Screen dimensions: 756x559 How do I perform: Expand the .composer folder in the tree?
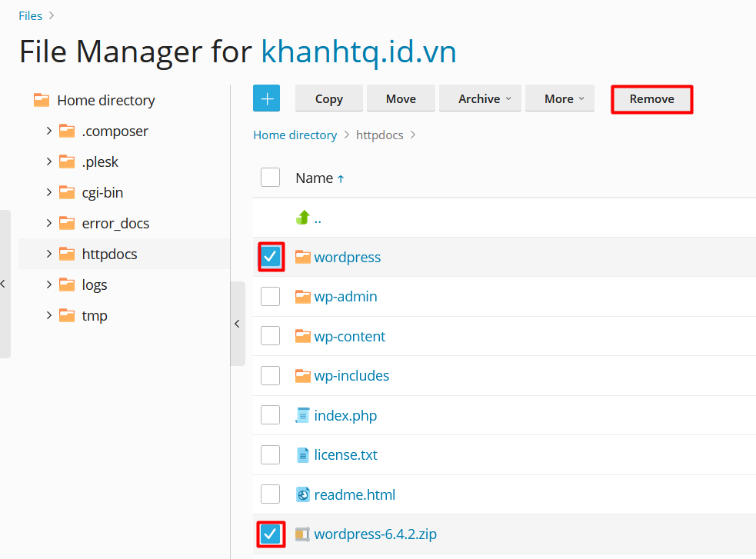click(49, 131)
